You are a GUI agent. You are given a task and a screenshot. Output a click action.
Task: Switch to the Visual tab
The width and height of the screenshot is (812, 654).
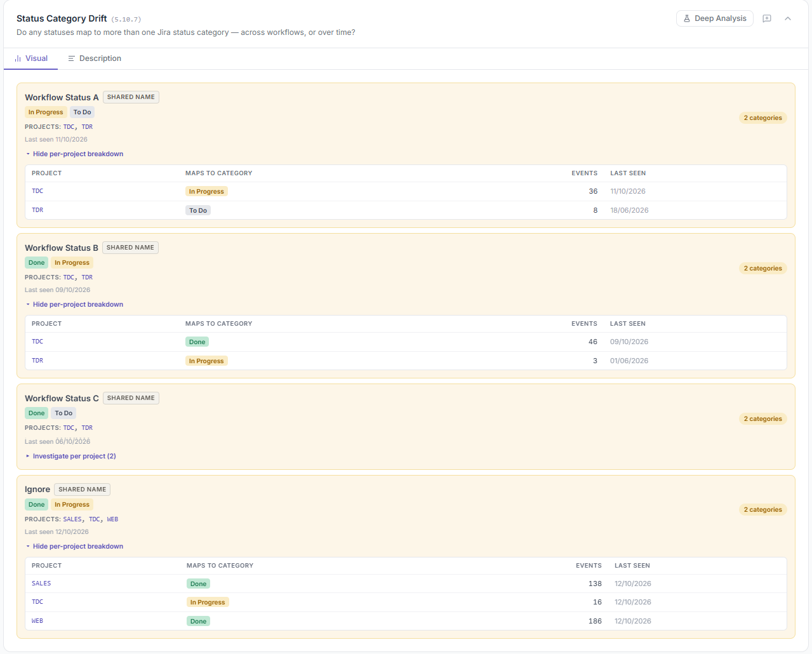tap(31, 58)
